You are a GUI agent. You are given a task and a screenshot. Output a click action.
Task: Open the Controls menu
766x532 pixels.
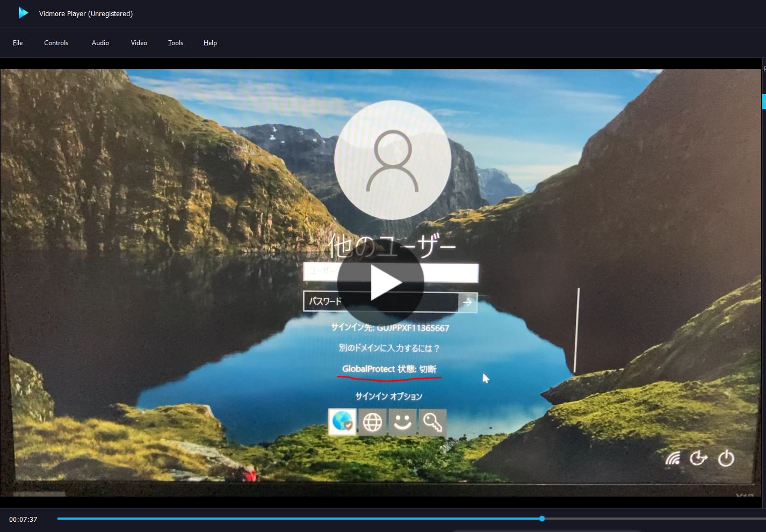pyautogui.click(x=56, y=43)
